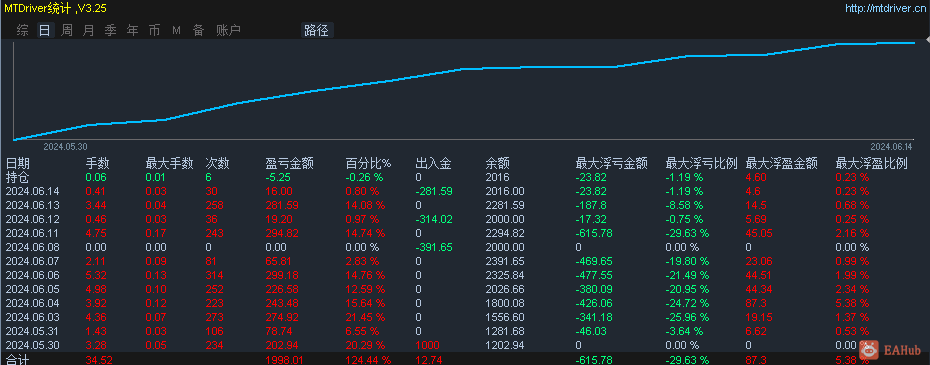Screen dimensions: 930x365
Task: Select the 2024.06.07 date row
Action: pyautogui.click(x=32, y=261)
